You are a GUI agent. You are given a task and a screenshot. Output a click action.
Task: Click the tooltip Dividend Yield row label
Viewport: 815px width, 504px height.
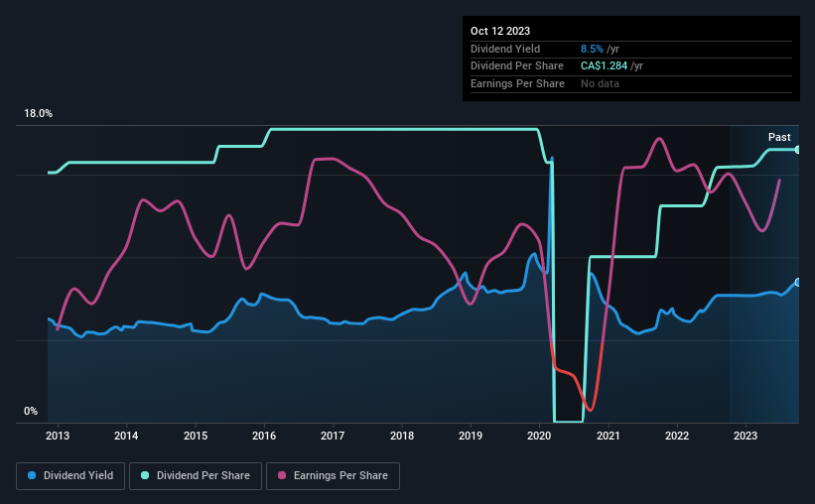point(505,49)
